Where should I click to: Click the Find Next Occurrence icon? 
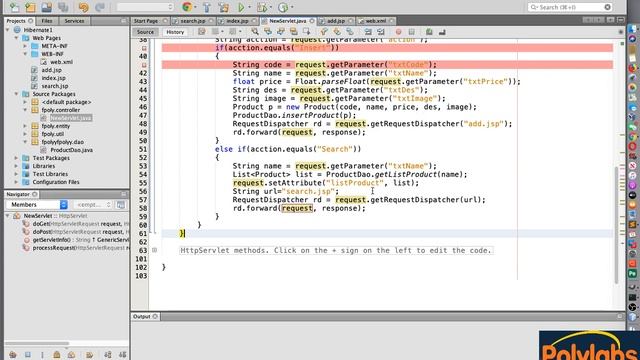(281, 31)
